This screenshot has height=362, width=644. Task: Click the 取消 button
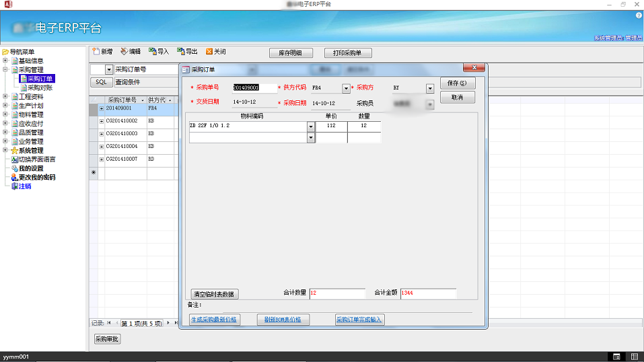458,98
